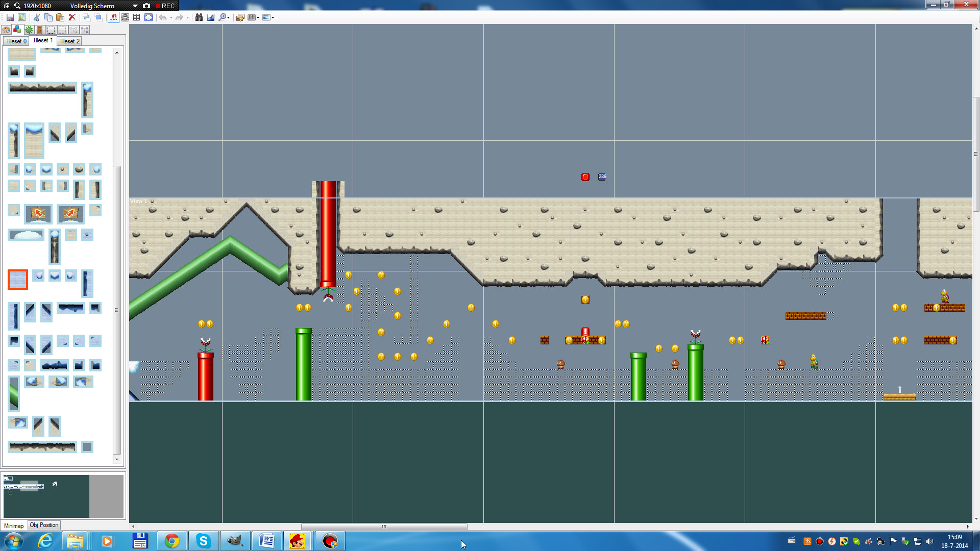
Task: Open Skype from taskbar
Action: [x=204, y=541]
